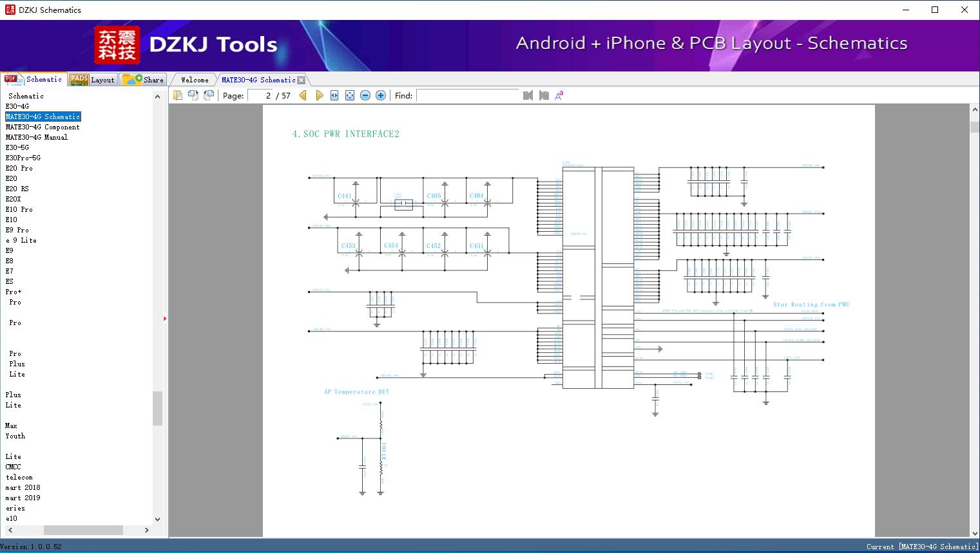Select E30Pro-5G in the tree
This screenshot has height=553, width=980.
23,158
